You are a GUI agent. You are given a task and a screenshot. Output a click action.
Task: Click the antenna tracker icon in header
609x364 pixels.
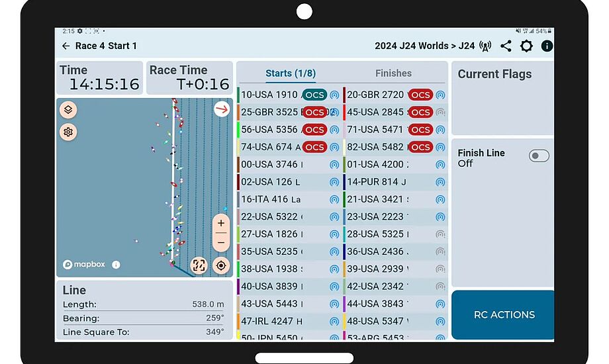pyautogui.click(x=486, y=46)
